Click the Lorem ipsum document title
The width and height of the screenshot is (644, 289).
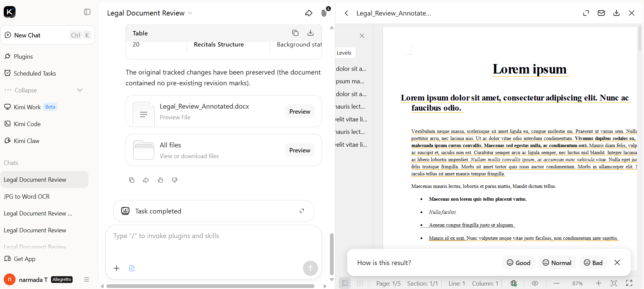[x=530, y=69]
